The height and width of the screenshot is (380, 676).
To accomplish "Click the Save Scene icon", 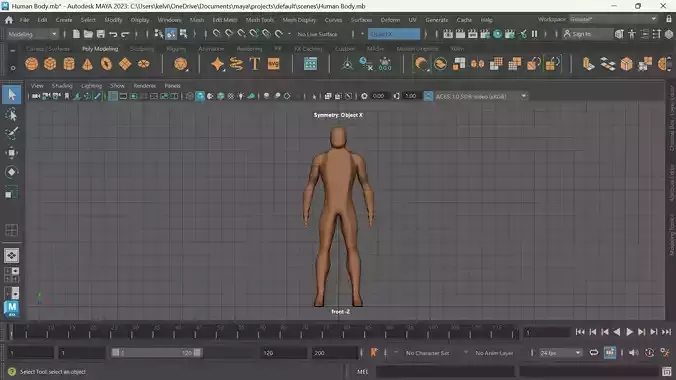I will 100,34.
